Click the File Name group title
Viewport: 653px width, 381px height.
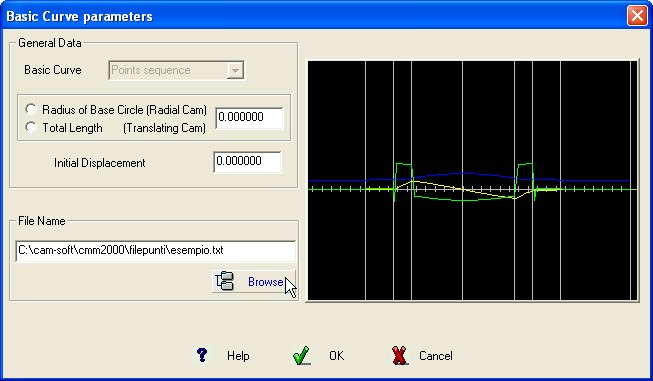pyautogui.click(x=42, y=221)
